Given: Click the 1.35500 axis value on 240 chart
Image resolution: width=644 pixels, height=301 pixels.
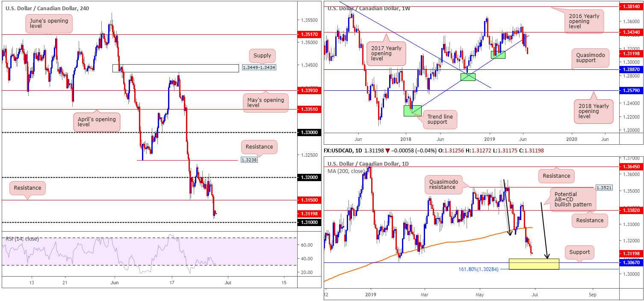Looking at the screenshot, I should coord(308,21).
